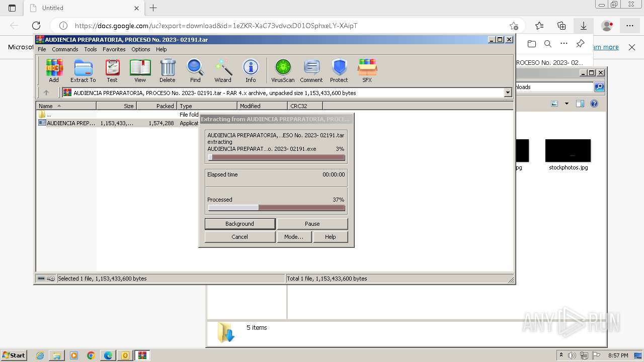Open downloads folder icon in flyout
Viewport: 644px width, 362px height.
pyautogui.click(x=532, y=44)
